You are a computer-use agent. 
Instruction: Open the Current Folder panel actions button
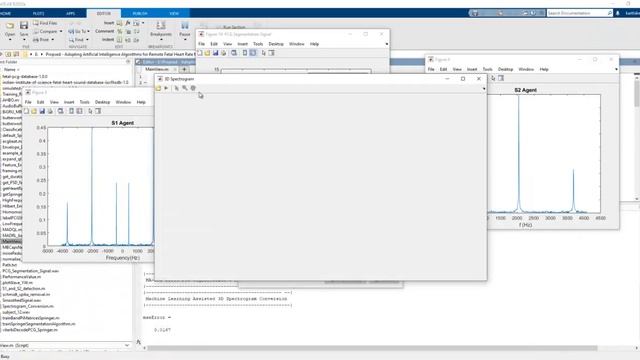(x=128, y=62)
